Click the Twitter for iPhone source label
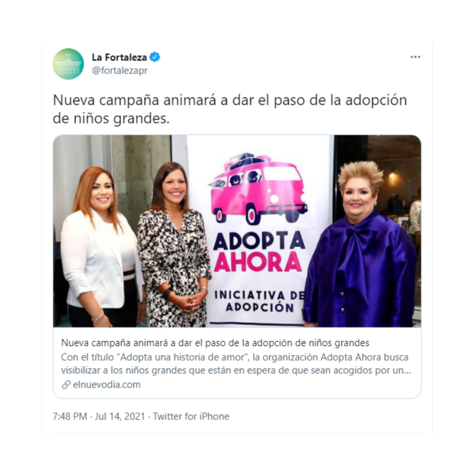This screenshot has width=476, height=476. pyautogui.click(x=191, y=416)
